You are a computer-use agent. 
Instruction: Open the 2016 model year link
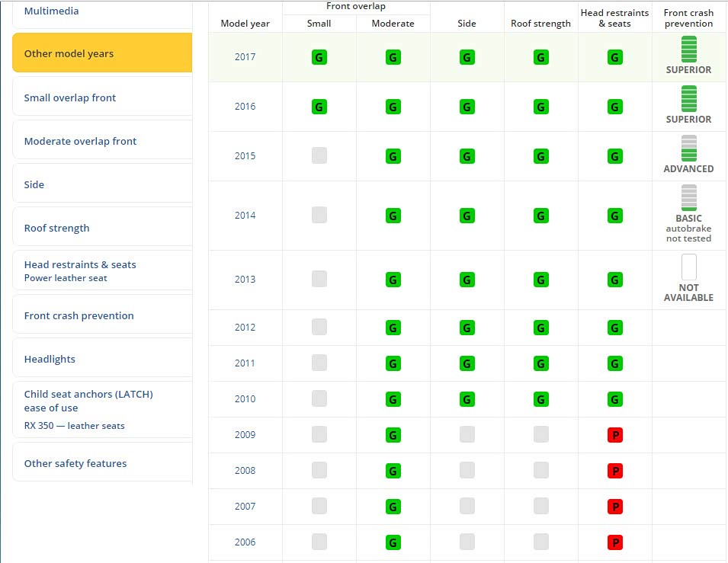coord(245,107)
